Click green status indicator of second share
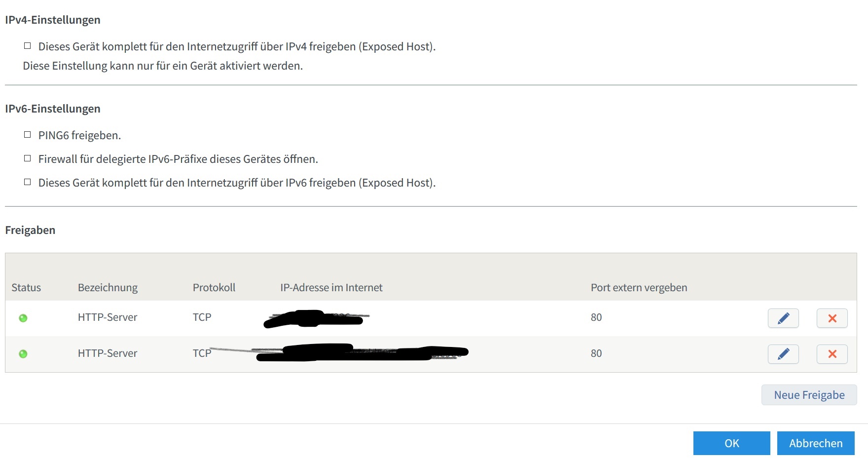 point(23,354)
